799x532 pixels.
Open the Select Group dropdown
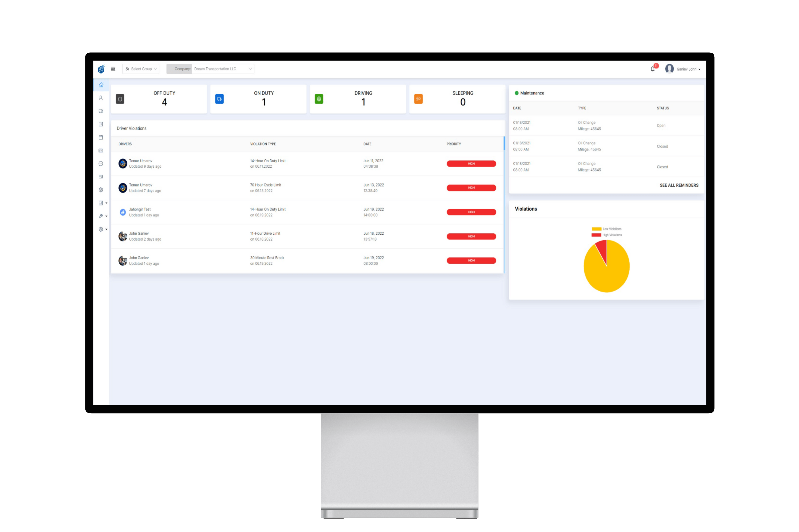click(x=141, y=69)
